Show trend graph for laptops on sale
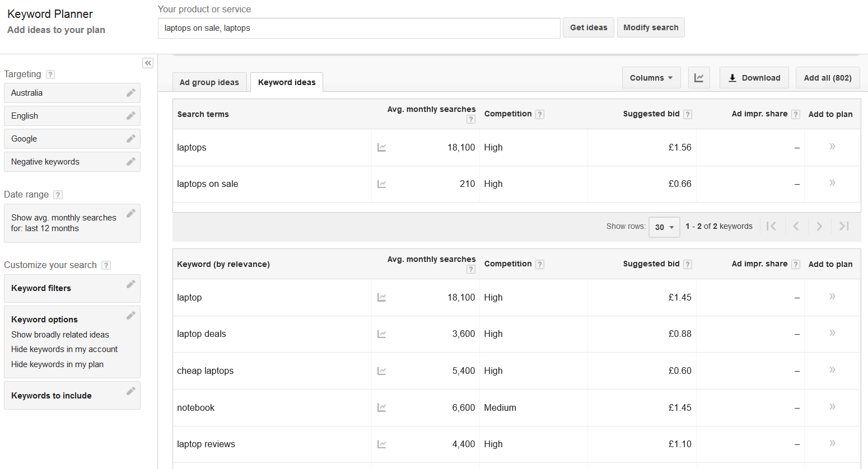 pyautogui.click(x=382, y=184)
